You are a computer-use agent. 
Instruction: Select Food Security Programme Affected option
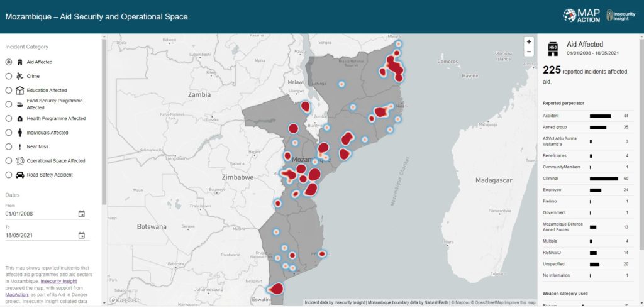tap(9, 104)
